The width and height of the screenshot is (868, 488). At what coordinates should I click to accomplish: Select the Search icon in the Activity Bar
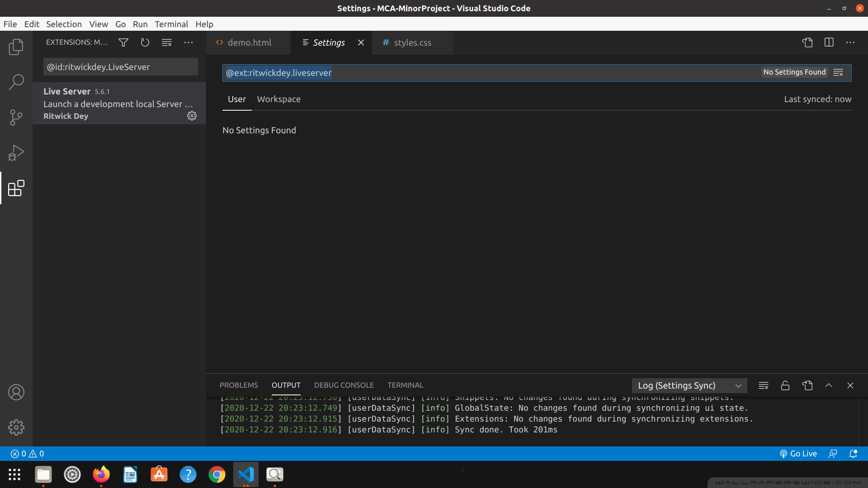pyautogui.click(x=16, y=82)
